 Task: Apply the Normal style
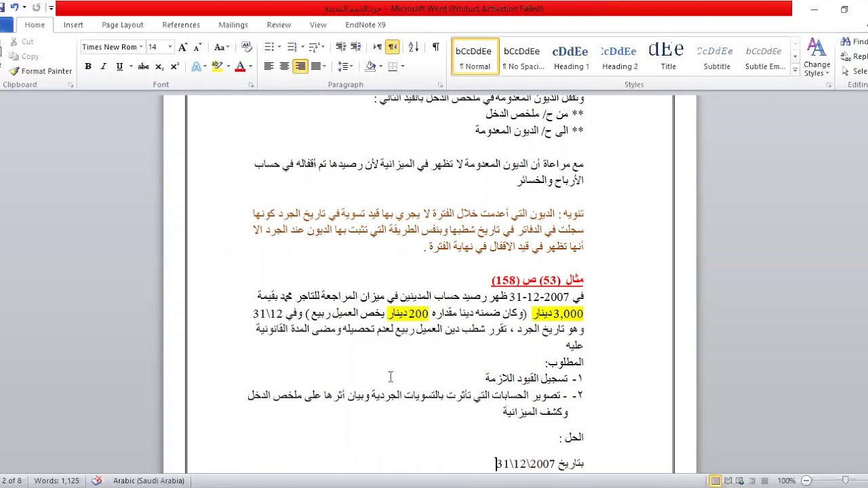click(x=475, y=57)
